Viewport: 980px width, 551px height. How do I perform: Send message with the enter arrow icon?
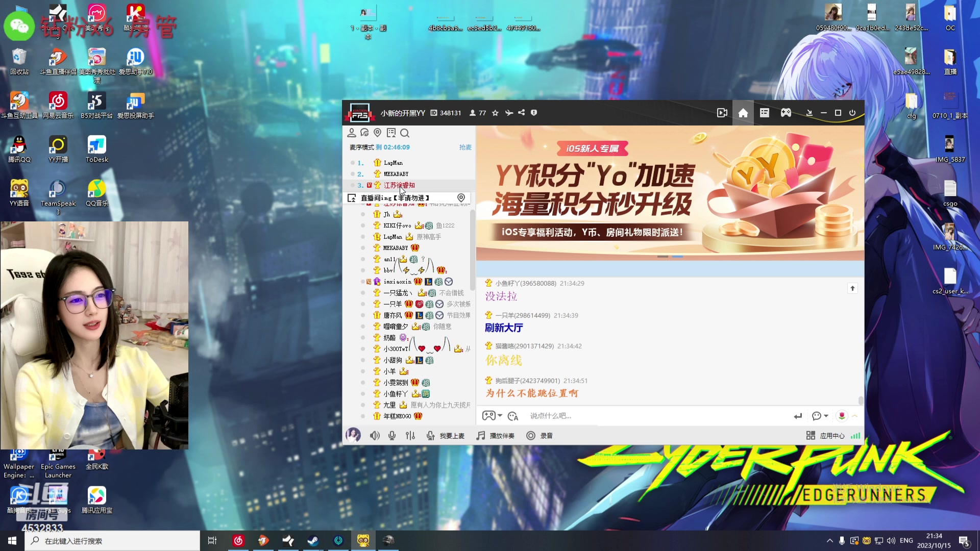pos(798,416)
